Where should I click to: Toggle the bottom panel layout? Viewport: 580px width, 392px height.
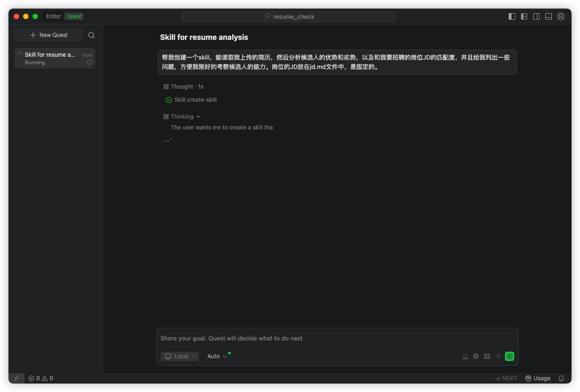pyautogui.click(x=549, y=16)
